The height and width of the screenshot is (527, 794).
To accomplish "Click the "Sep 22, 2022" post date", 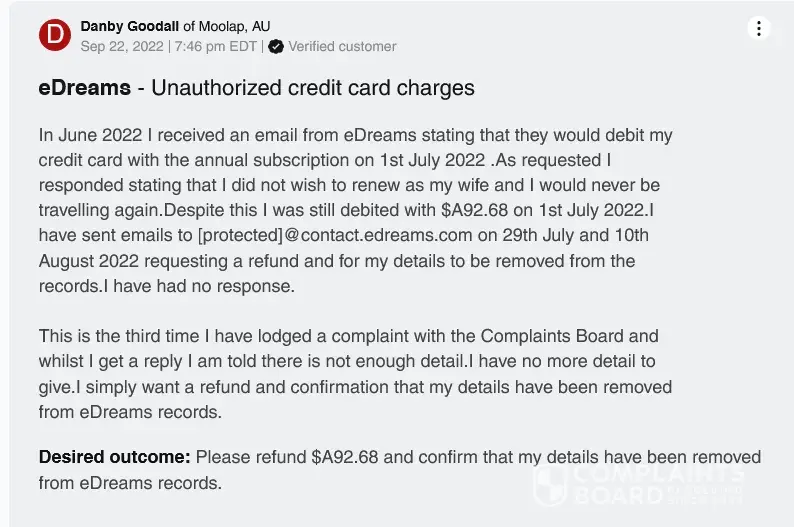I will (122, 46).
